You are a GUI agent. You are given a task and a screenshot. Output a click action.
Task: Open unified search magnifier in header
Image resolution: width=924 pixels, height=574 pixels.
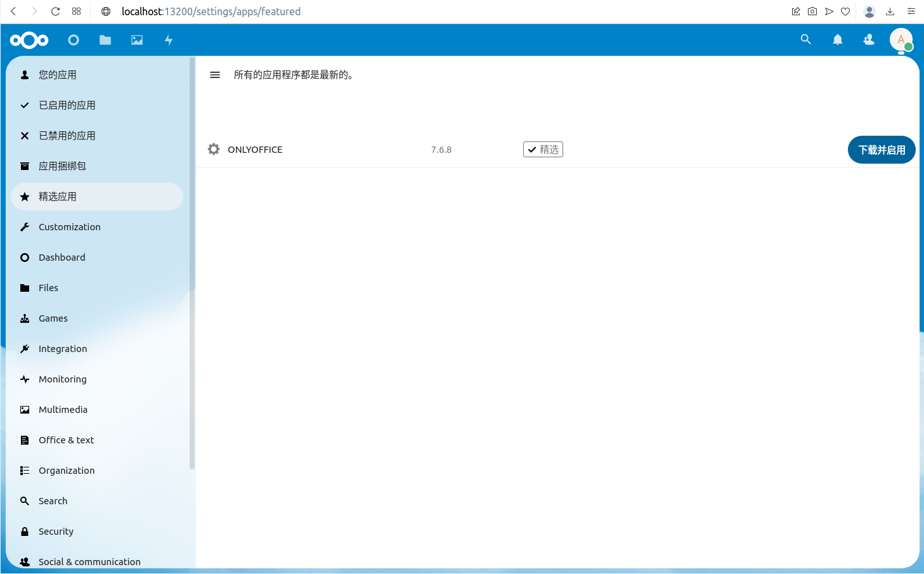(806, 39)
